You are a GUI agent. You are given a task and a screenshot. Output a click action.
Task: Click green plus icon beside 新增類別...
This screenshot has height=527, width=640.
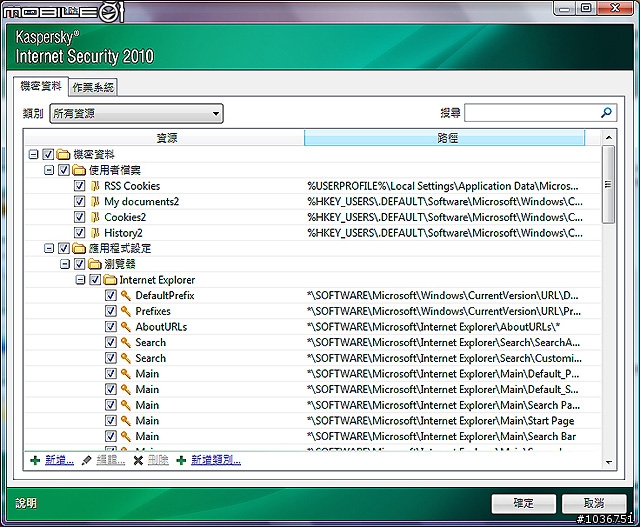point(181,460)
